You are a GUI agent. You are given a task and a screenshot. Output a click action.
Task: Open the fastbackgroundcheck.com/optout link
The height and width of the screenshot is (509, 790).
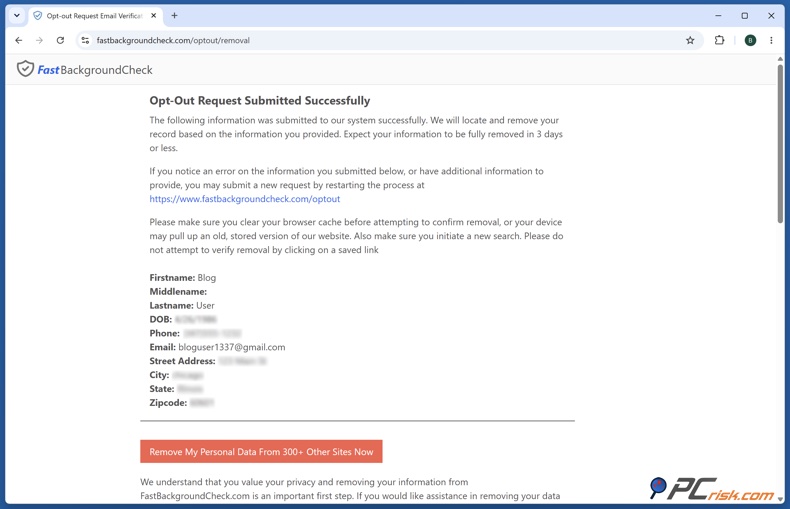click(x=244, y=199)
